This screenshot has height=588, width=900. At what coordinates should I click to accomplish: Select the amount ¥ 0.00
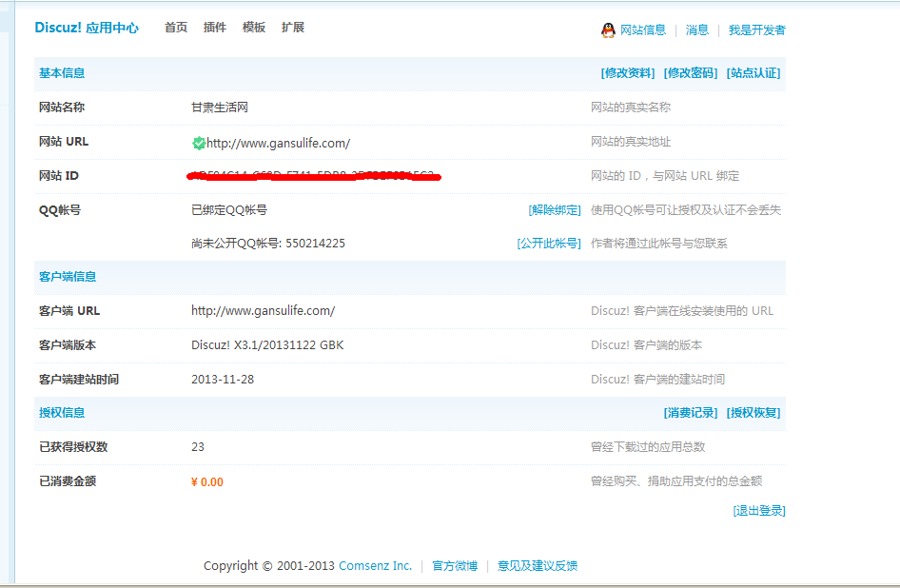point(207,482)
